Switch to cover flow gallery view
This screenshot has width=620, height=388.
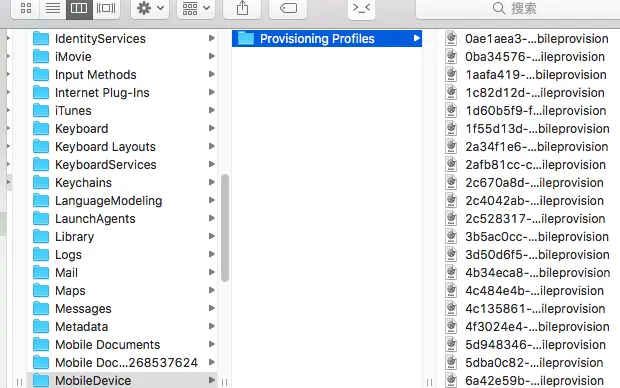pos(106,8)
